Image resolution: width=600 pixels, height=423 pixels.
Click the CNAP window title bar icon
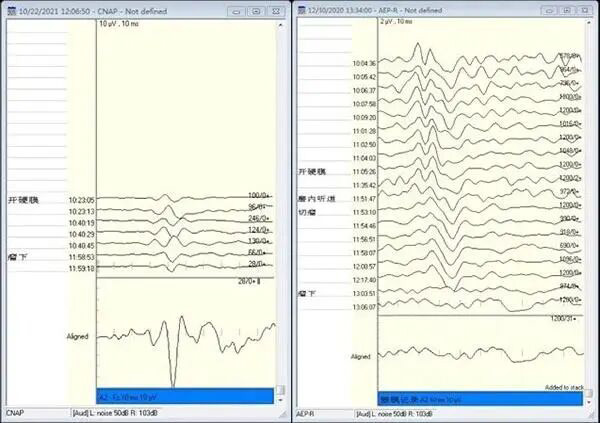(x=10, y=8)
